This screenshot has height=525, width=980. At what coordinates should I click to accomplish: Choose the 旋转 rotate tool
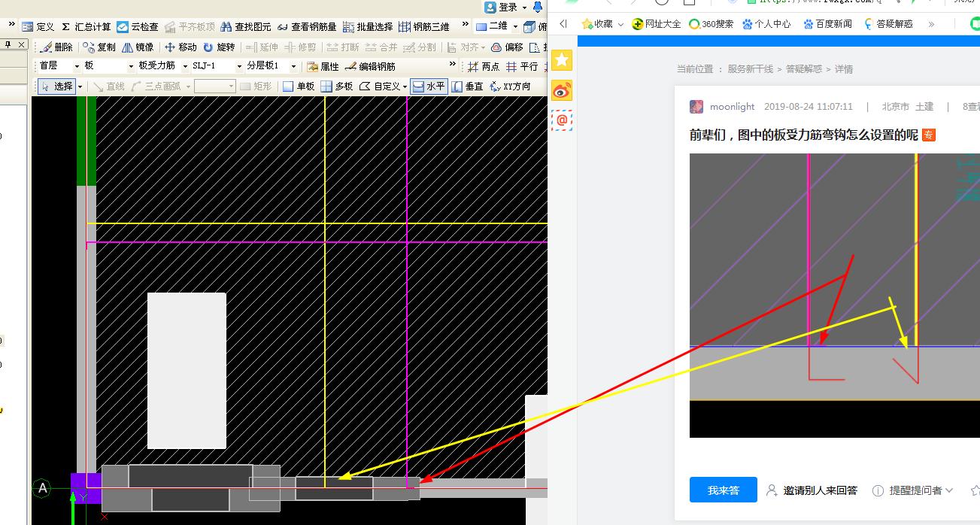pos(219,47)
